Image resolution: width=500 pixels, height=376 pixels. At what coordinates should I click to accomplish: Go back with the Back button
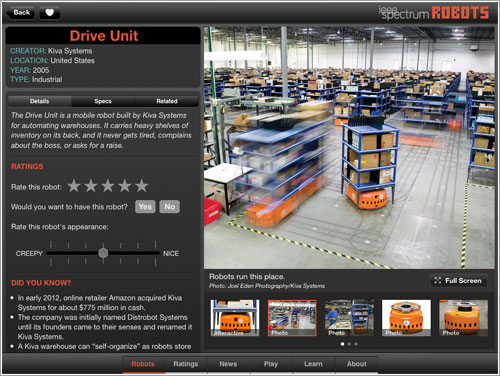tap(21, 13)
